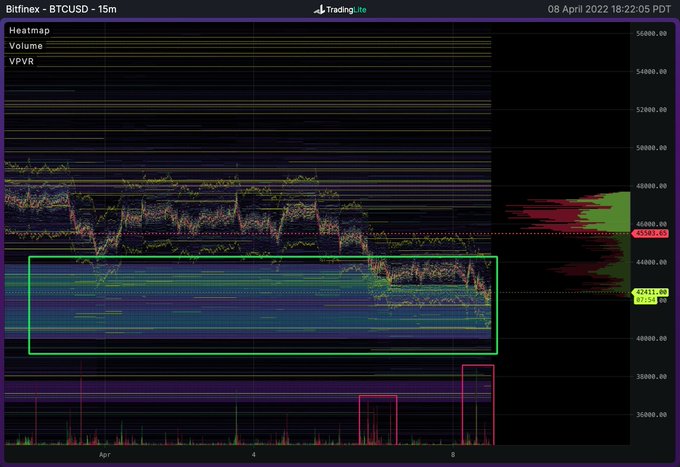Click the 36000.00 price axis value
This screenshot has height=467, width=680.
click(x=651, y=415)
